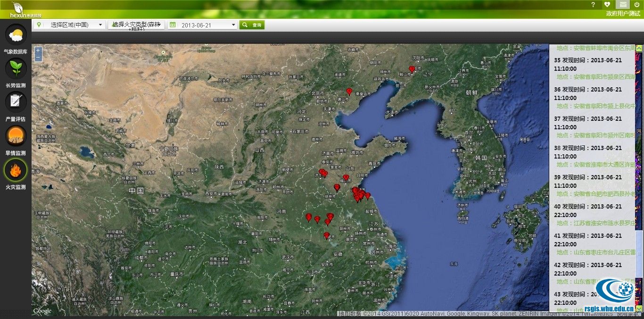The image size is (644, 319).
Task: Click the green 查询 search button
Action: coord(252,25)
